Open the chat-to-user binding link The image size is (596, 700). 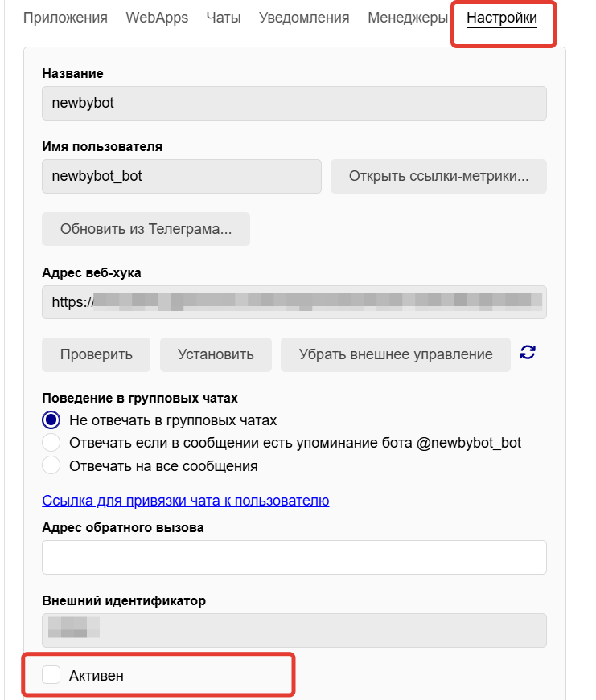click(185, 500)
